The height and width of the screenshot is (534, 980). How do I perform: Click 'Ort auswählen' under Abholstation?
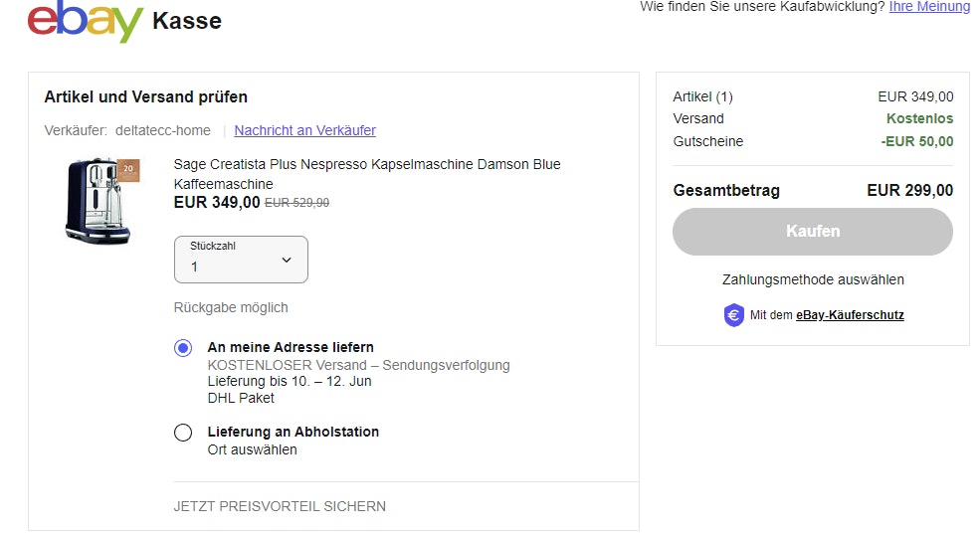coord(253,449)
